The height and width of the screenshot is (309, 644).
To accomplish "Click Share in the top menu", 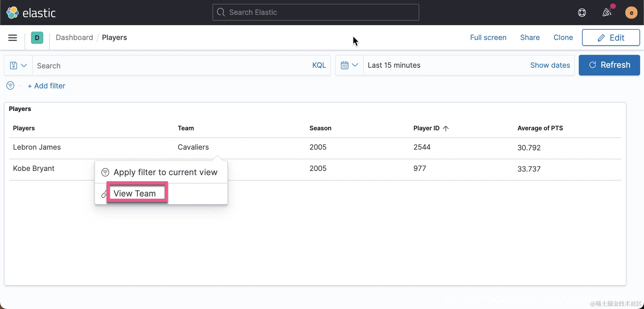I will point(530,37).
